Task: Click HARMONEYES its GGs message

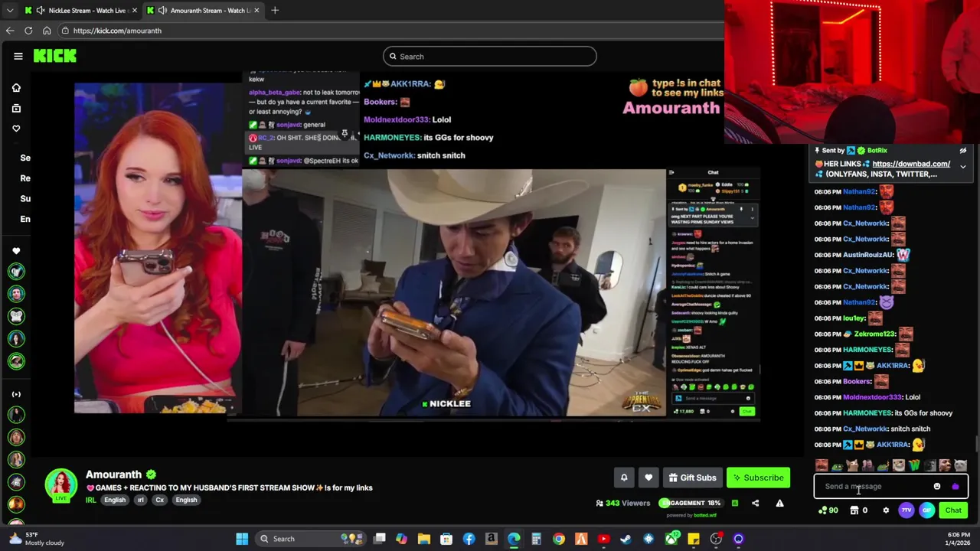Action: 884,413
